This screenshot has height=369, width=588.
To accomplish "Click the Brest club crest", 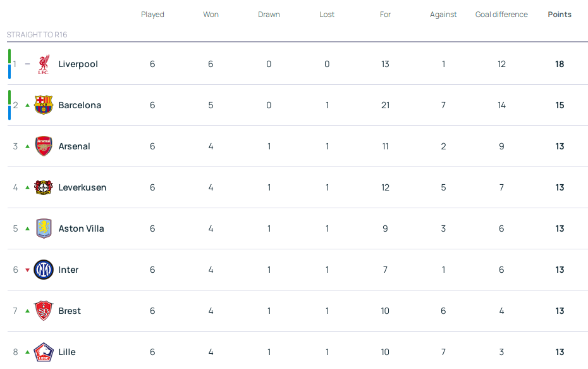I will [44, 311].
